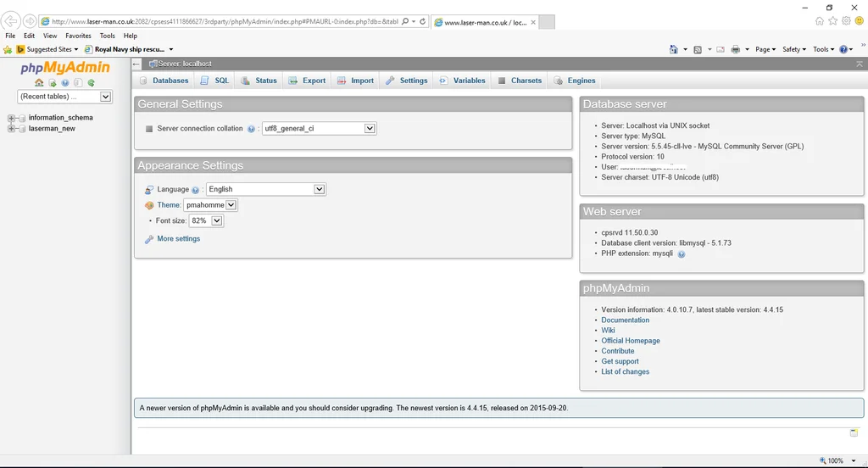The image size is (868, 468).
Task: Switch to the Databases tab
Action: (x=164, y=81)
